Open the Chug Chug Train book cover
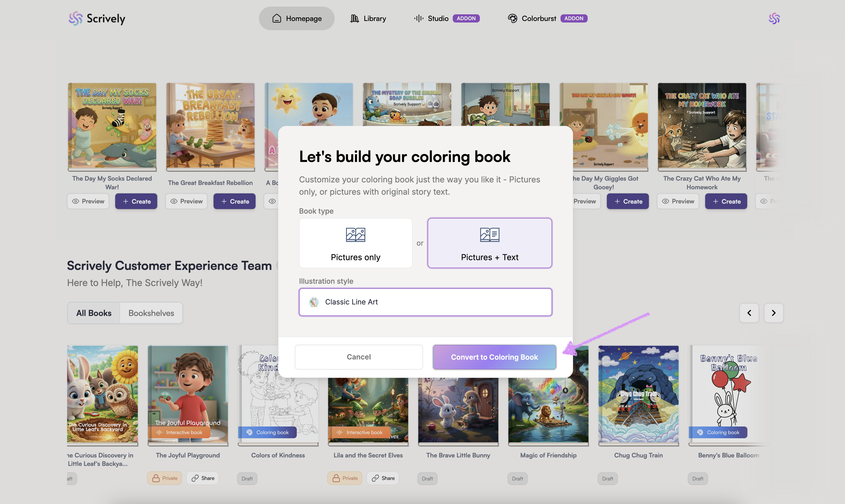Image resolution: width=845 pixels, height=504 pixels. click(x=638, y=394)
